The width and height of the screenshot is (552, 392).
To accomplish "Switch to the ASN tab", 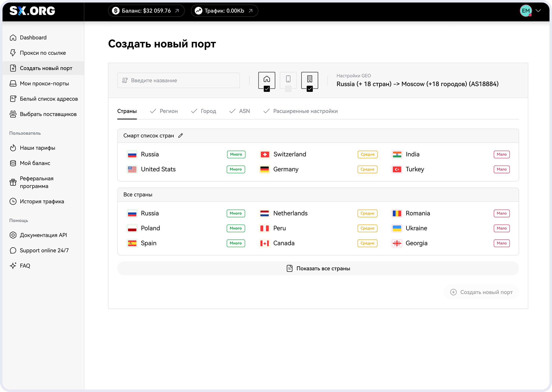I will point(244,111).
